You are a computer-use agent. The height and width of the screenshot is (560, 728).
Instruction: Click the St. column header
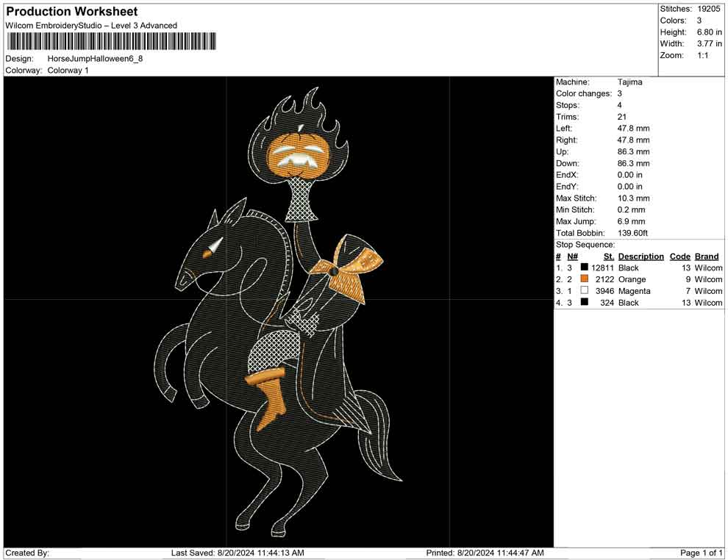(x=608, y=256)
